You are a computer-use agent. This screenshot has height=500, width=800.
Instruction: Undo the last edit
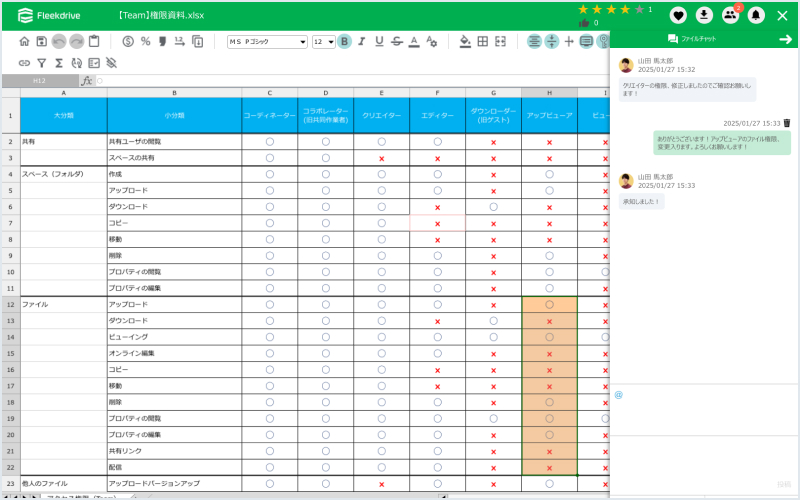pos(59,42)
